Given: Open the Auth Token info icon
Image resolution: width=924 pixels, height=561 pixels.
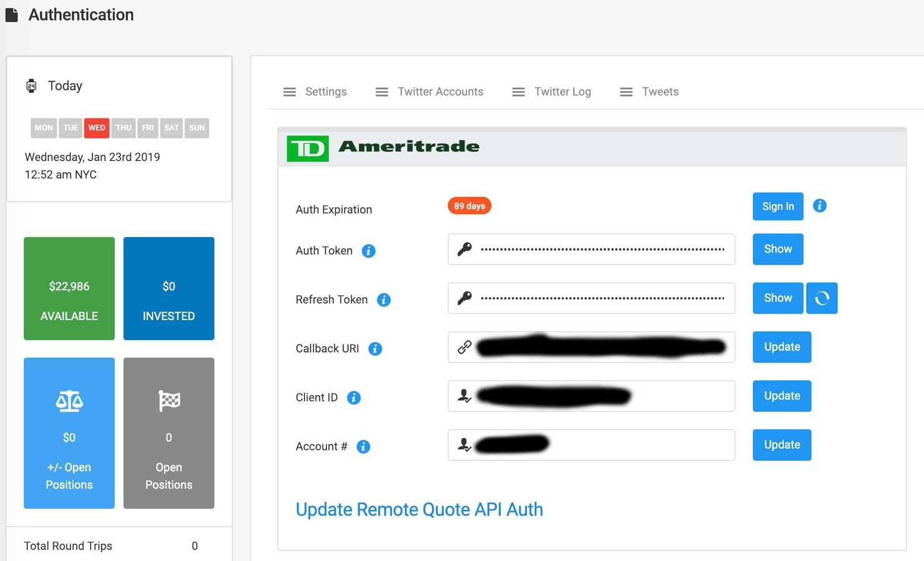Looking at the screenshot, I should coord(368,251).
